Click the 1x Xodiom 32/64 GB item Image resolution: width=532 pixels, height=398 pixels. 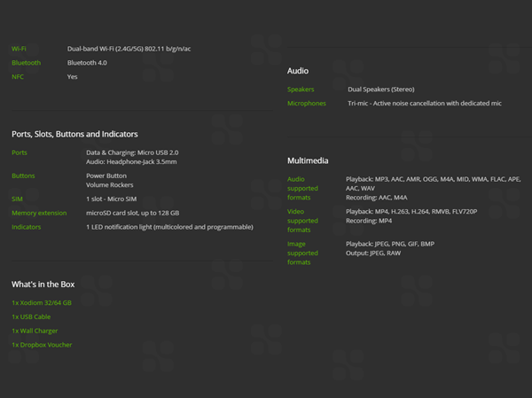coord(42,302)
